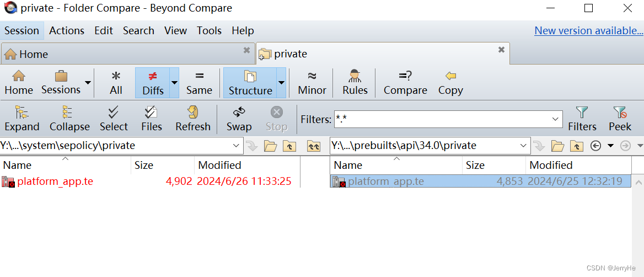Image resolution: width=644 pixels, height=277 pixels.
Task: Open the View menu
Action: 175,30
